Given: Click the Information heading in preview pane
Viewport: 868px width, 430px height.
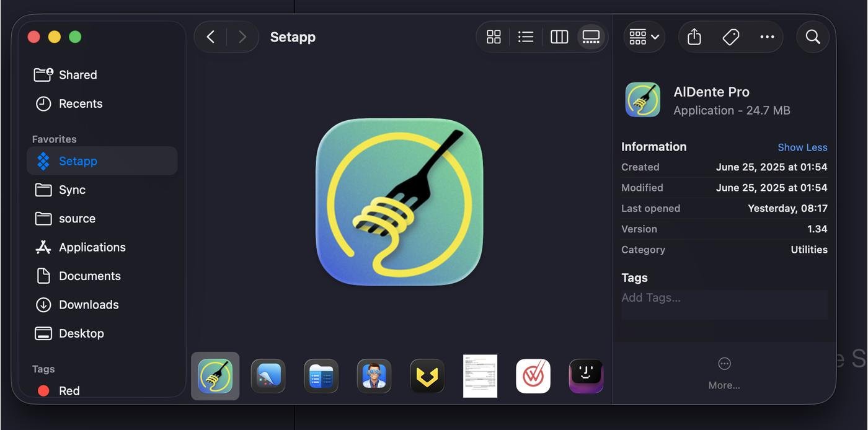Looking at the screenshot, I should pyautogui.click(x=654, y=147).
